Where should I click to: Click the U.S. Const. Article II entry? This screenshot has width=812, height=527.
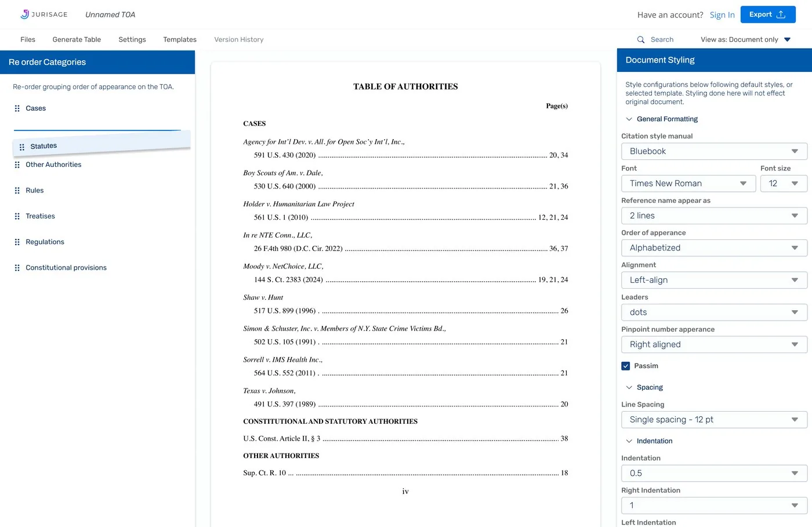(x=405, y=439)
